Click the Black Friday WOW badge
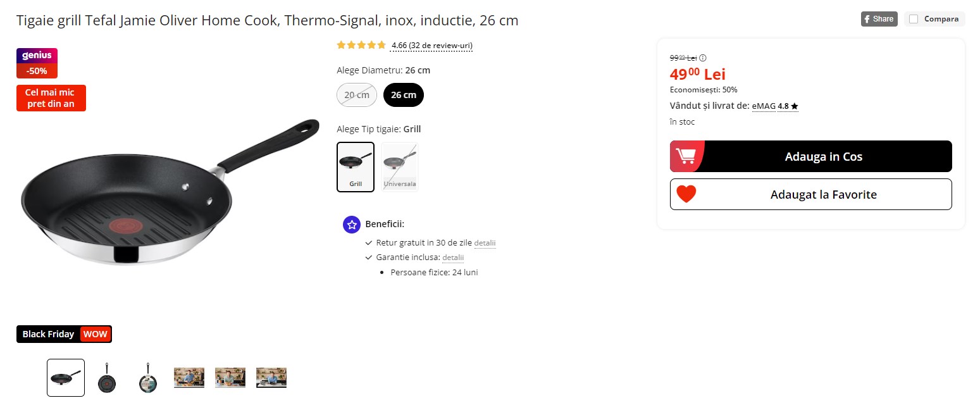980x398 pixels. tap(64, 334)
